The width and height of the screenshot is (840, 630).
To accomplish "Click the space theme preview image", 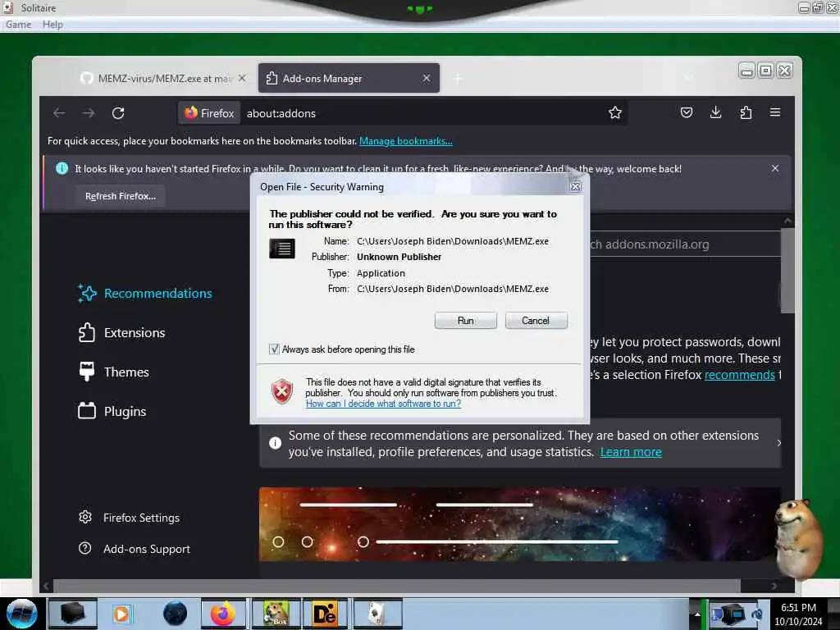I will click(x=518, y=524).
